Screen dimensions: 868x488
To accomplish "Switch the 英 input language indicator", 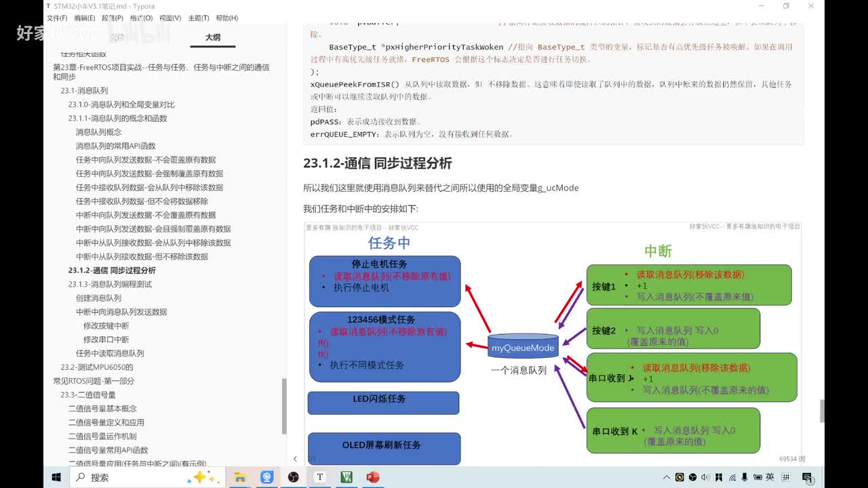I will click(770, 477).
